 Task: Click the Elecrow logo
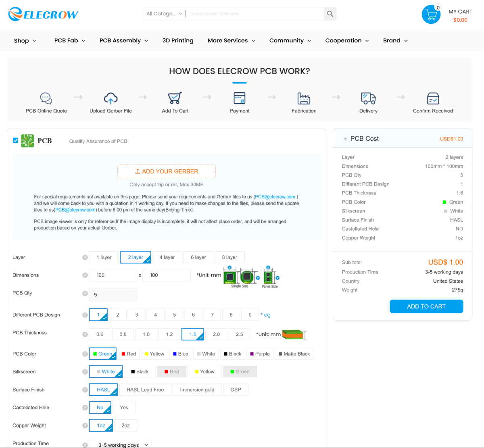[43, 14]
